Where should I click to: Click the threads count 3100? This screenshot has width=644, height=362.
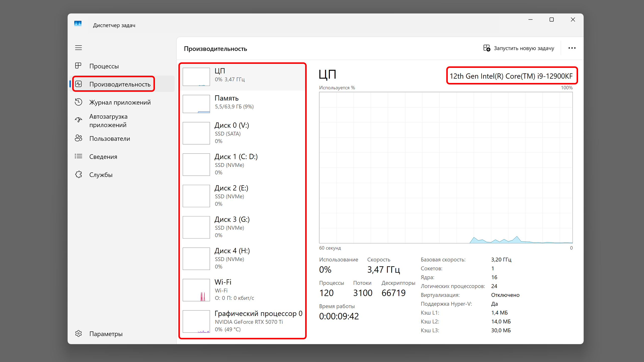point(363,293)
